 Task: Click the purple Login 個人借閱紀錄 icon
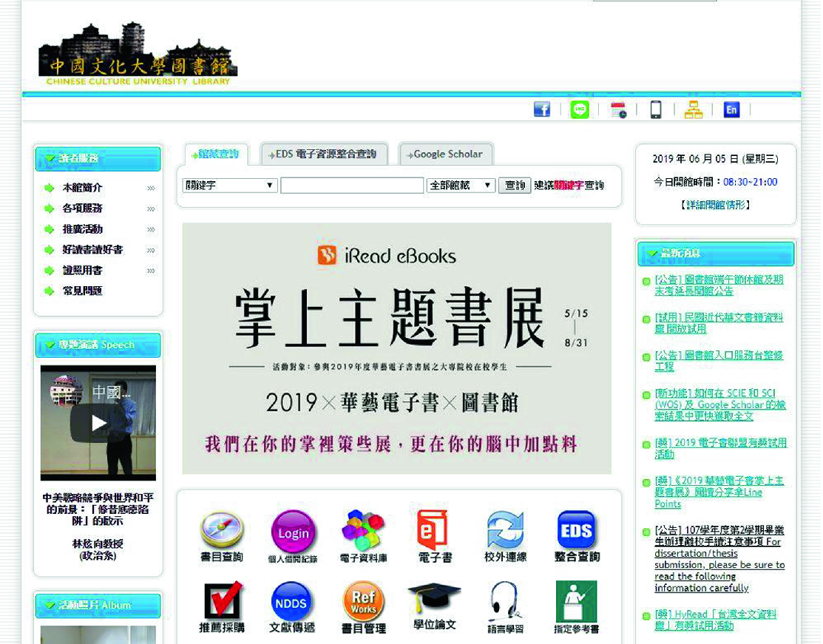[x=293, y=536]
